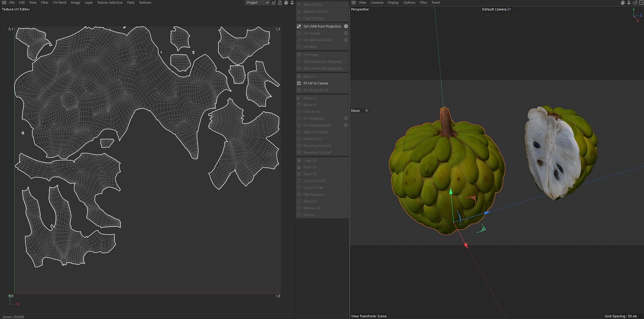Click the Boundary to Circle command
Viewport: 644px width, 319px height.
coord(322,146)
